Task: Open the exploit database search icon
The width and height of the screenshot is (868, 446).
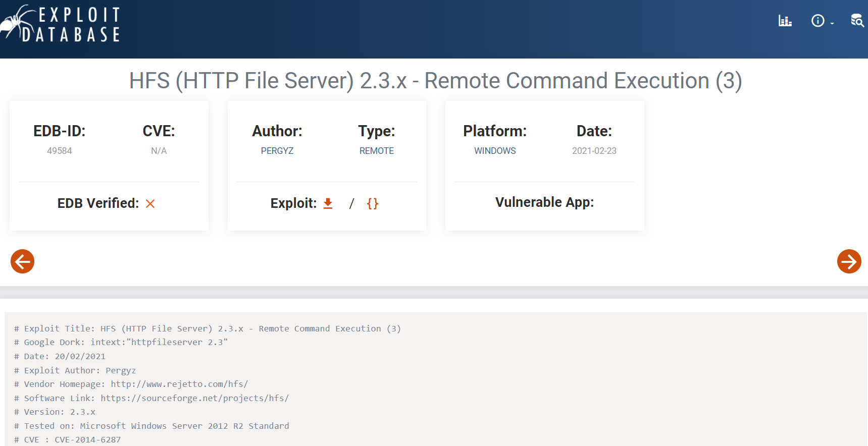Action: [857, 21]
